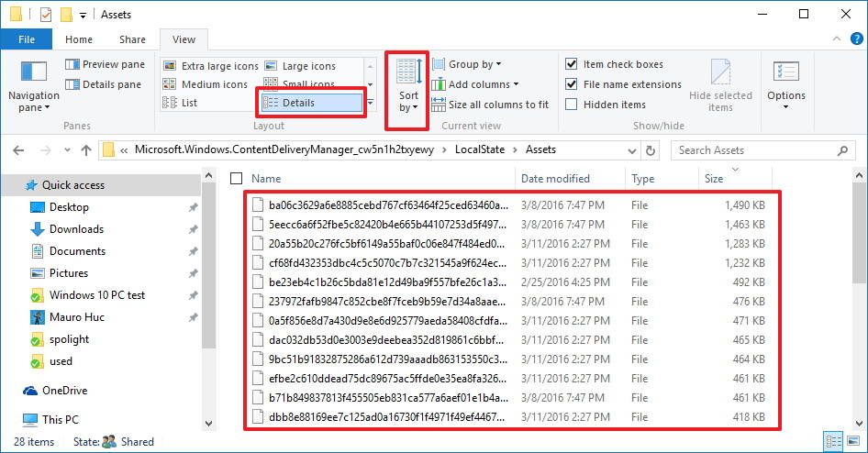The height and width of the screenshot is (453, 868).
Task: Open the Navigation pane menu
Action: 33,86
